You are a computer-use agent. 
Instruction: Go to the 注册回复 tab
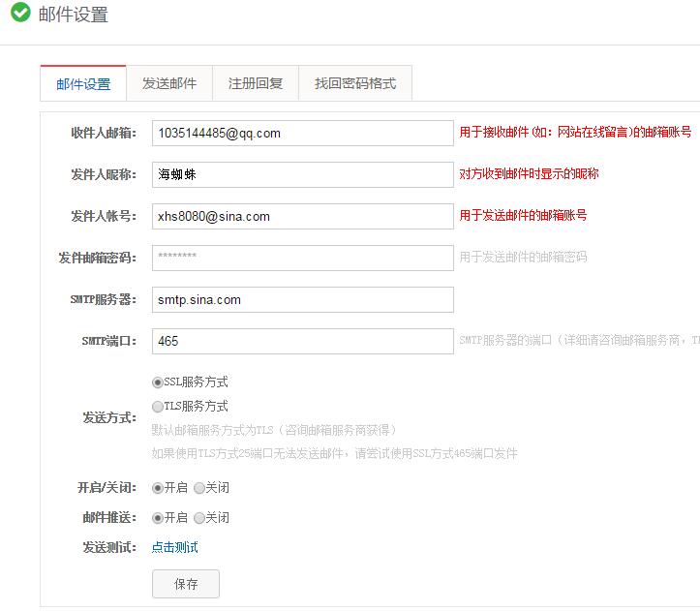click(256, 84)
